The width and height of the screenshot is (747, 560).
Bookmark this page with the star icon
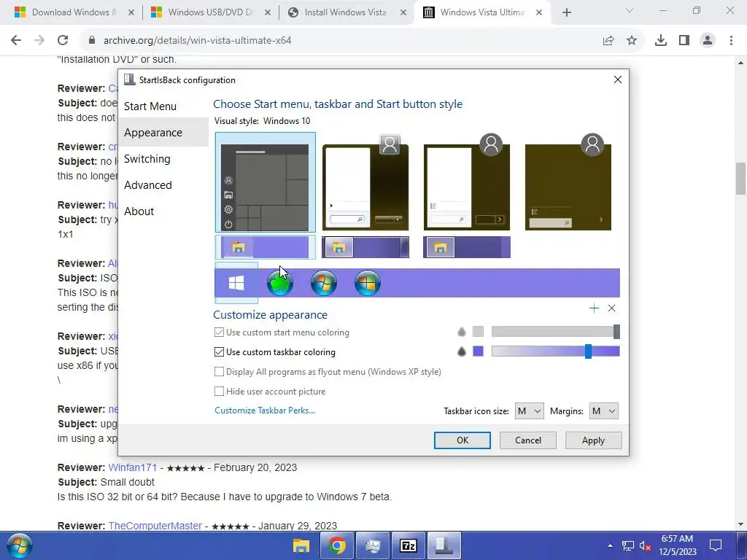632,41
